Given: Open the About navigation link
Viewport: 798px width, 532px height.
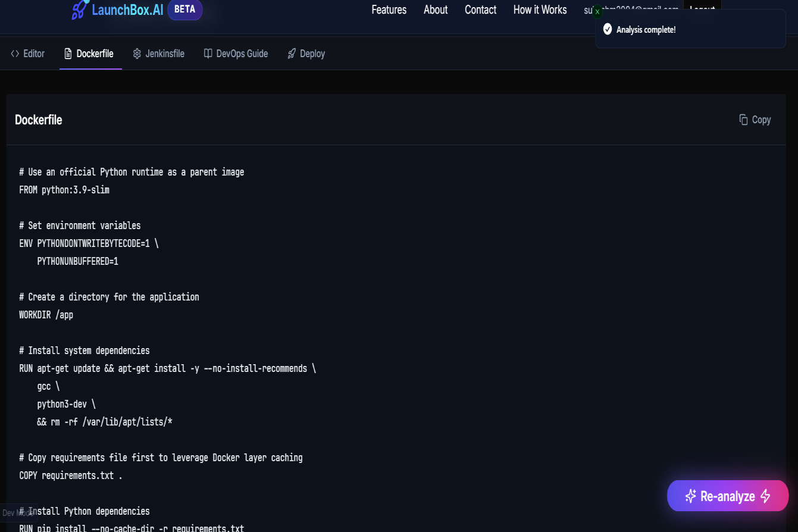Looking at the screenshot, I should pyautogui.click(x=436, y=10).
